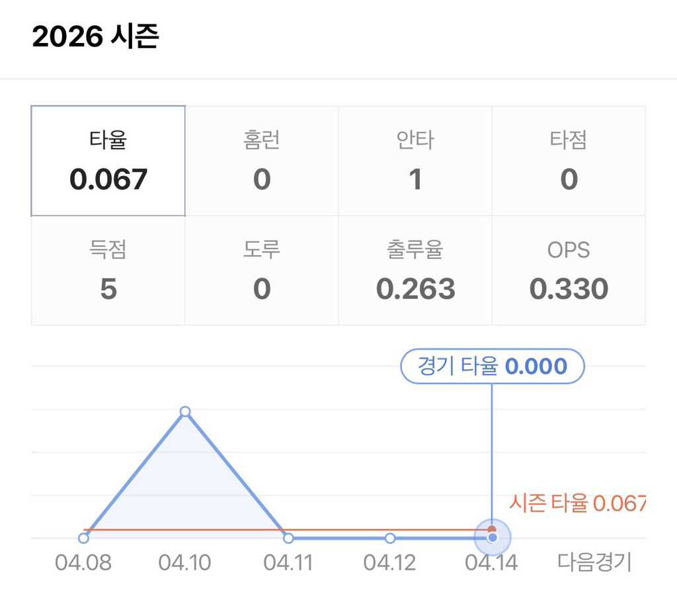This screenshot has width=677, height=616.
Task: Select the OPS stat tile
Action: (x=569, y=270)
